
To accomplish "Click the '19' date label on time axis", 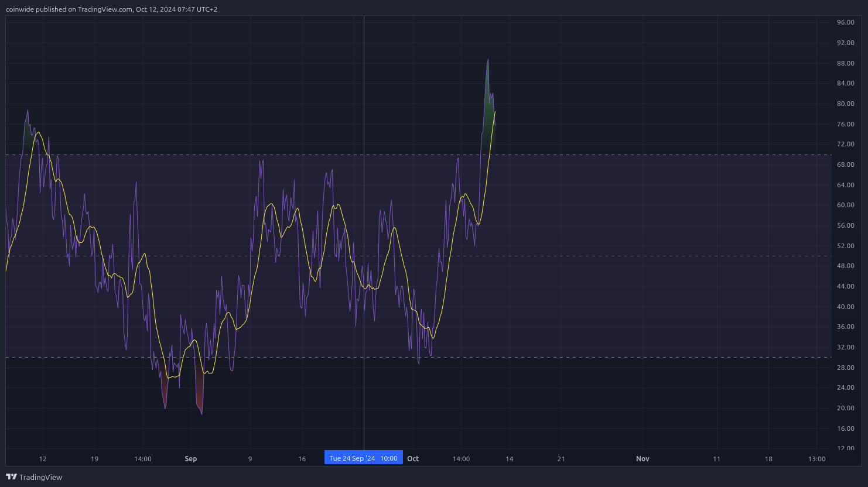I will (x=94, y=459).
